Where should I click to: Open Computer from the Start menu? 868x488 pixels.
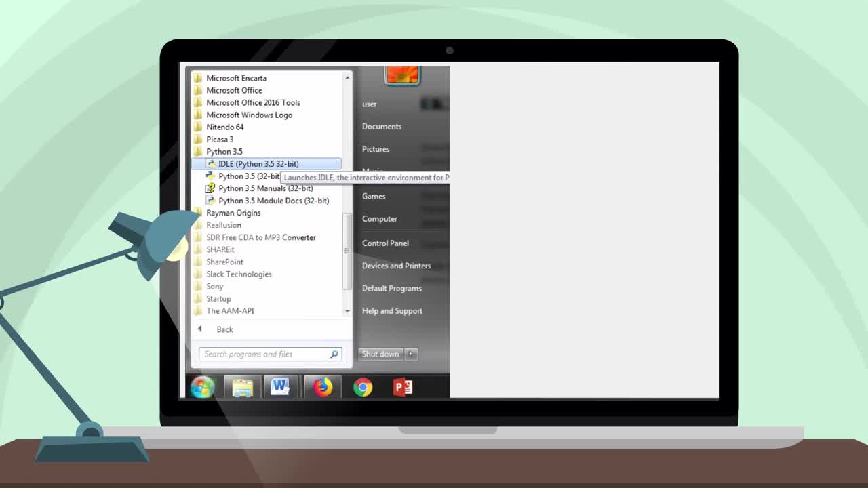(x=380, y=219)
